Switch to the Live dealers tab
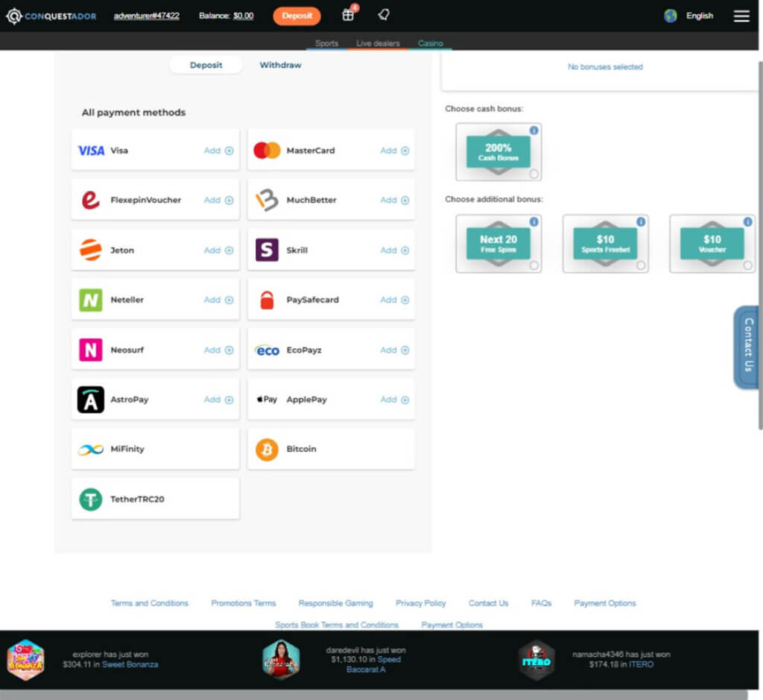Viewport: 763px width, 700px height. [378, 43]
